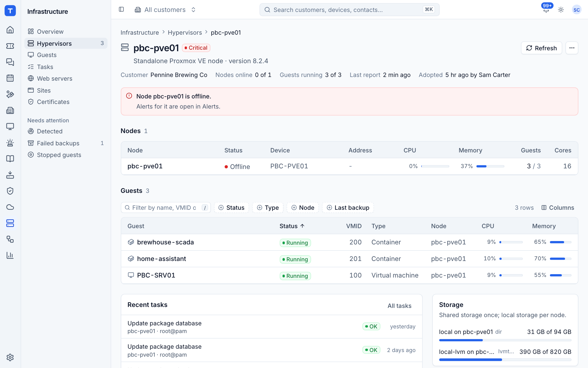Click the Critical status badge
Screen dimensions: 588x368
[196, 48]
